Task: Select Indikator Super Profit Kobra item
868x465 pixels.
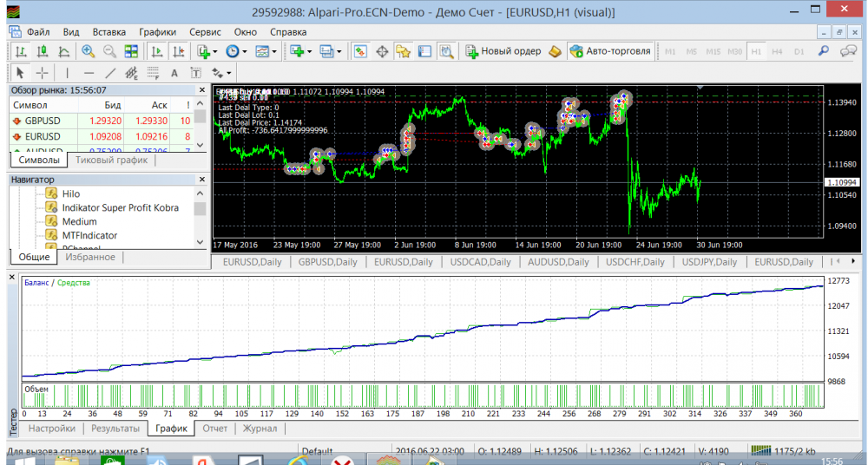Action: point(120,207)
